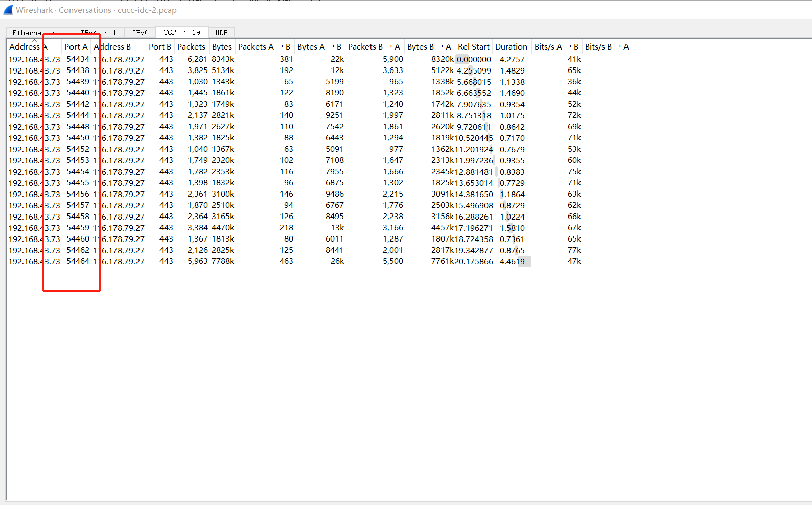Sort by Packets column header
The width and height of the screenshot is (812, 505).
click(191, 46)
